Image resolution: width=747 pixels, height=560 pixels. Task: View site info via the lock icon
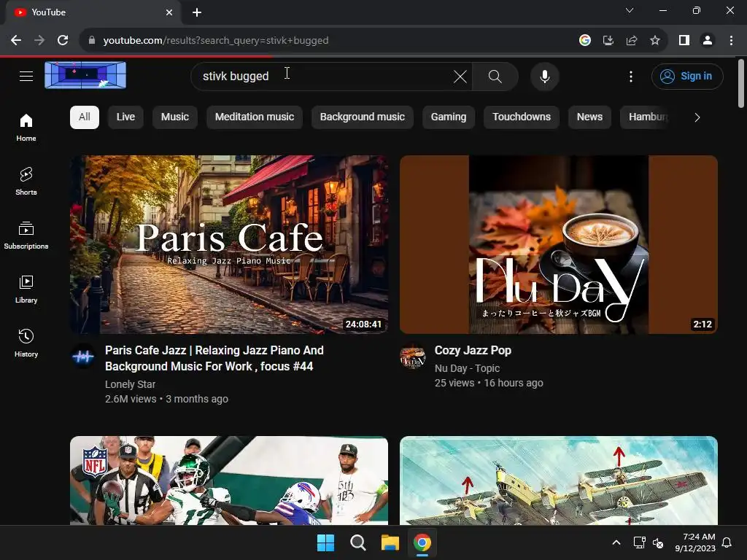[92, 40]
